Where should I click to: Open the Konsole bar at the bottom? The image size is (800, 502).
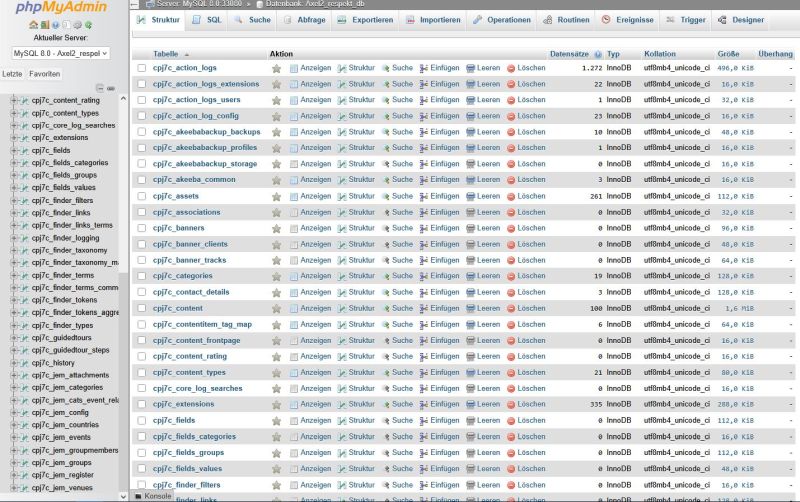tap(153, 495)
